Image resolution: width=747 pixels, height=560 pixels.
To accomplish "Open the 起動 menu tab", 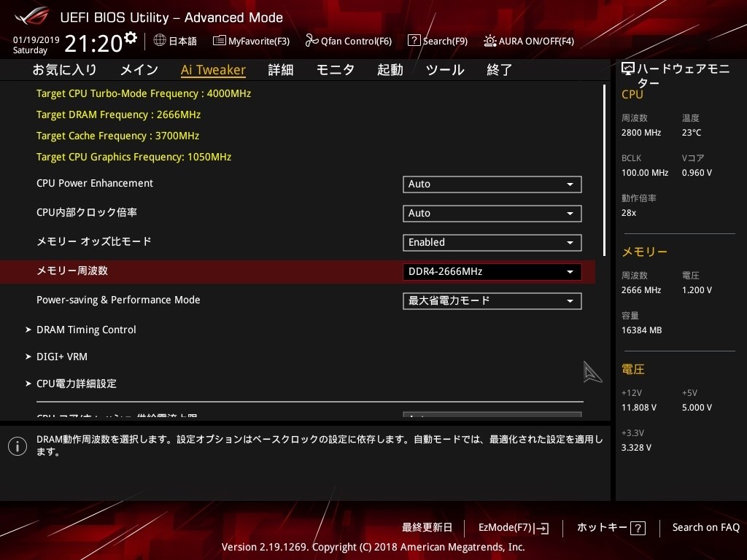I will (390, 69).
